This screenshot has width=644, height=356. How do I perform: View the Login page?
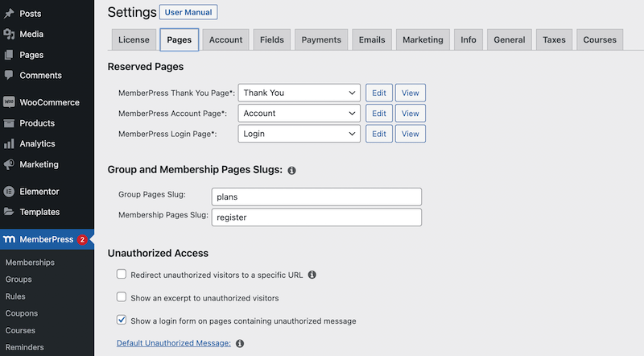411,134
